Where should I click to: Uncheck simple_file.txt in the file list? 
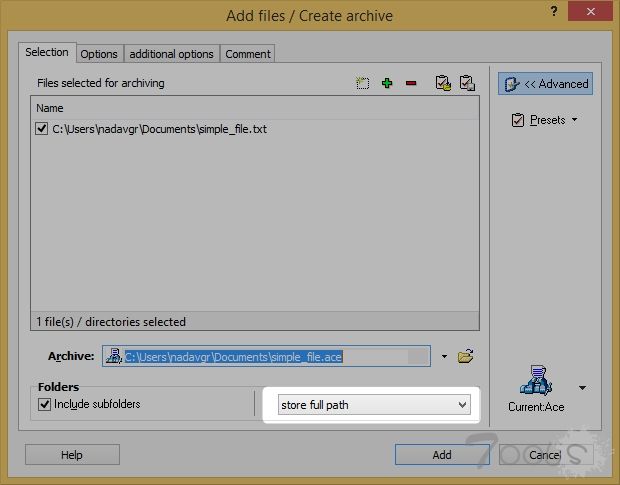[41, 129]
